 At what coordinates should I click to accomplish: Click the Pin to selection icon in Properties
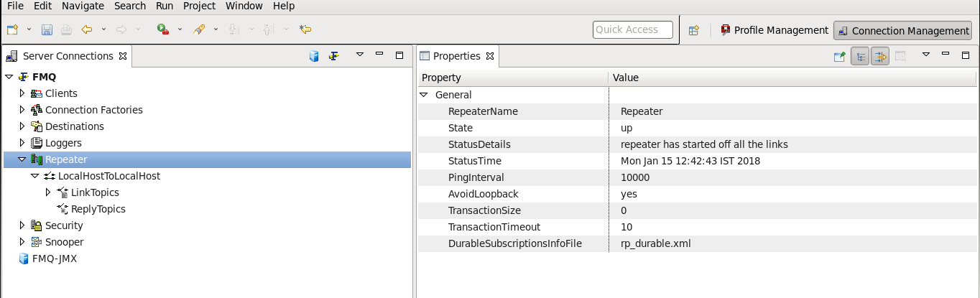(838, 56)
